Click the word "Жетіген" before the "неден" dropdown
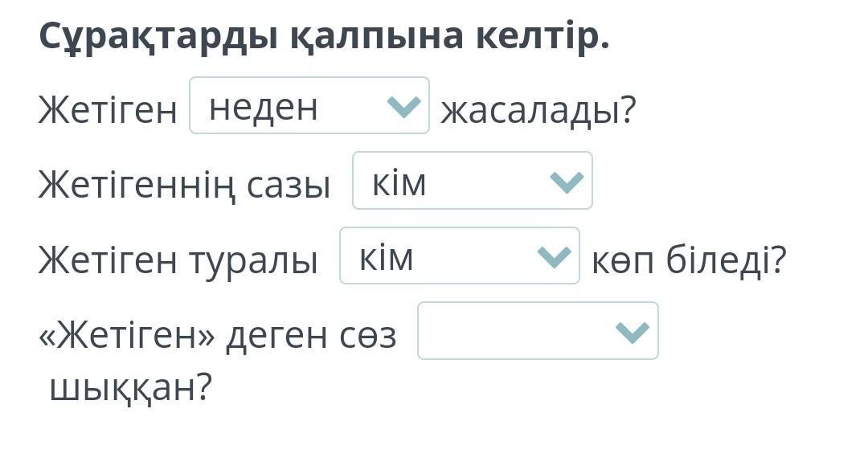Screen dimensions: 868x466 pyautogui.click(x=108, y=111)
